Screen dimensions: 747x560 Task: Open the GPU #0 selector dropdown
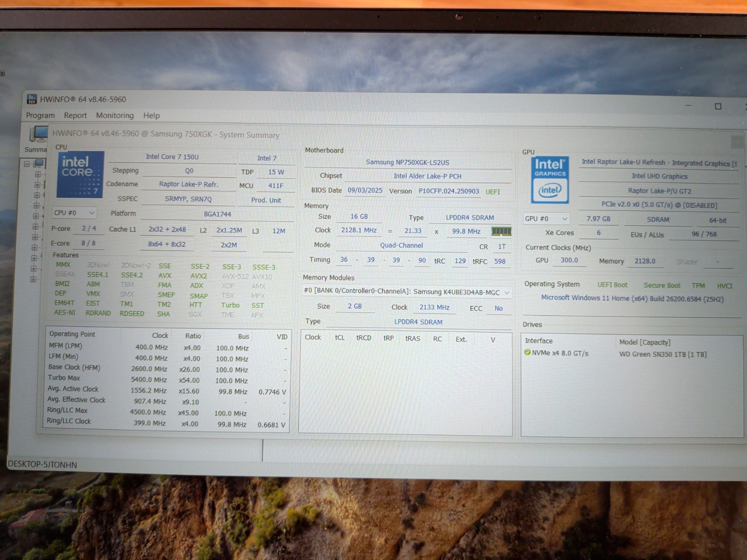pyautogui.click(x=547, y=218)
